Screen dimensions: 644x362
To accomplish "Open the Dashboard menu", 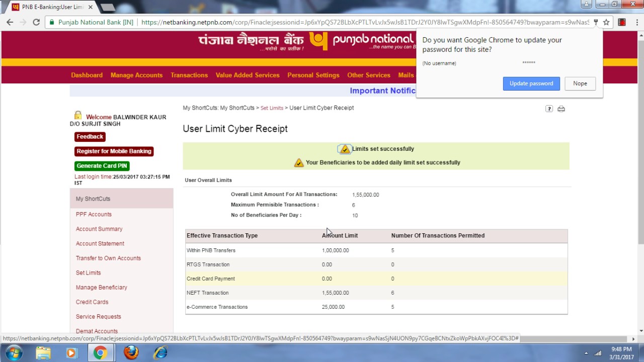I will click(x=87, y=75).
